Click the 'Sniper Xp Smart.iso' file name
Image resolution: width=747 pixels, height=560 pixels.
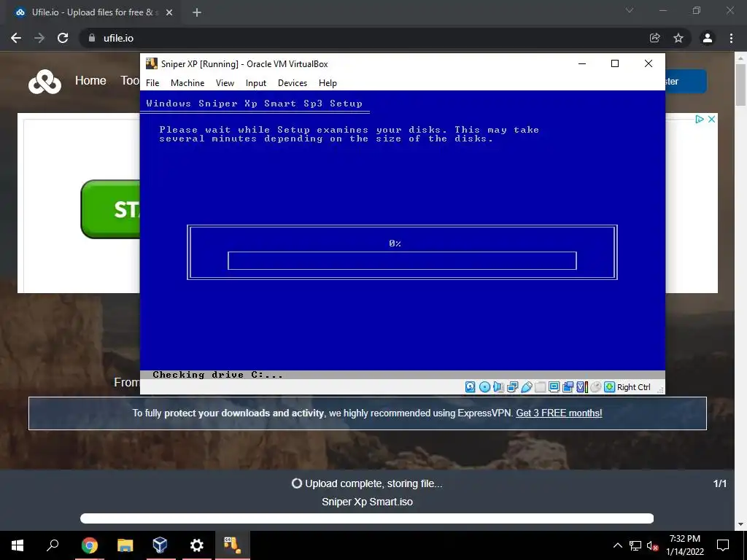368,502
